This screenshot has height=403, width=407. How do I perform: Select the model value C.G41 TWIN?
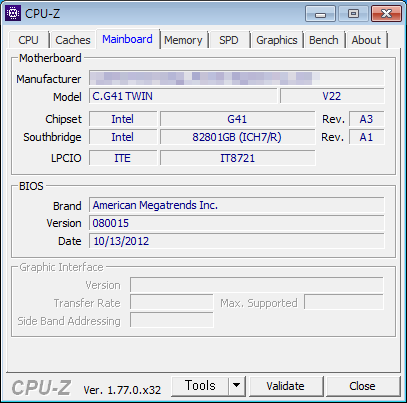point(183,96)
